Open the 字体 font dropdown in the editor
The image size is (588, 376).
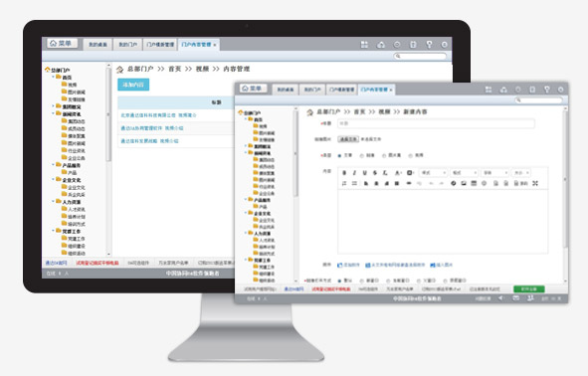495,173
